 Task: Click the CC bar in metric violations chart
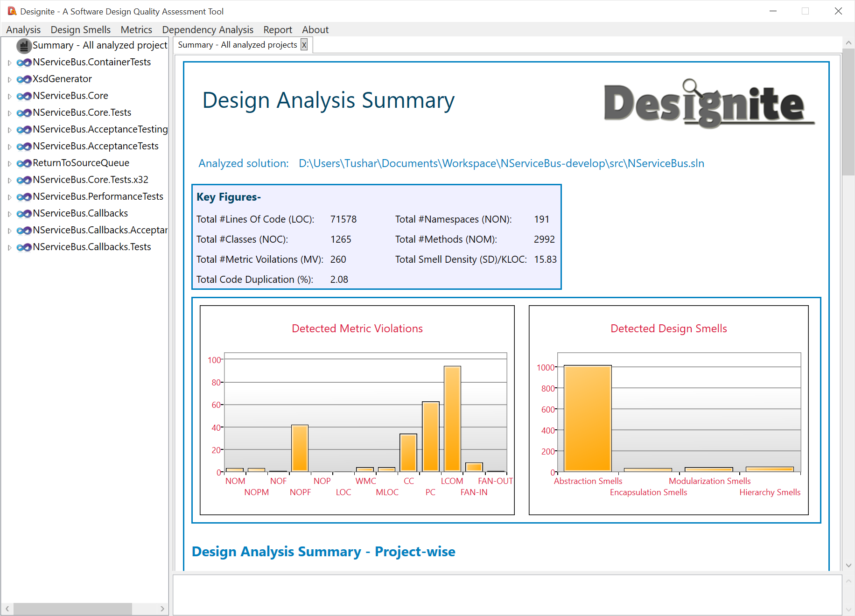(x=408, y=453)
